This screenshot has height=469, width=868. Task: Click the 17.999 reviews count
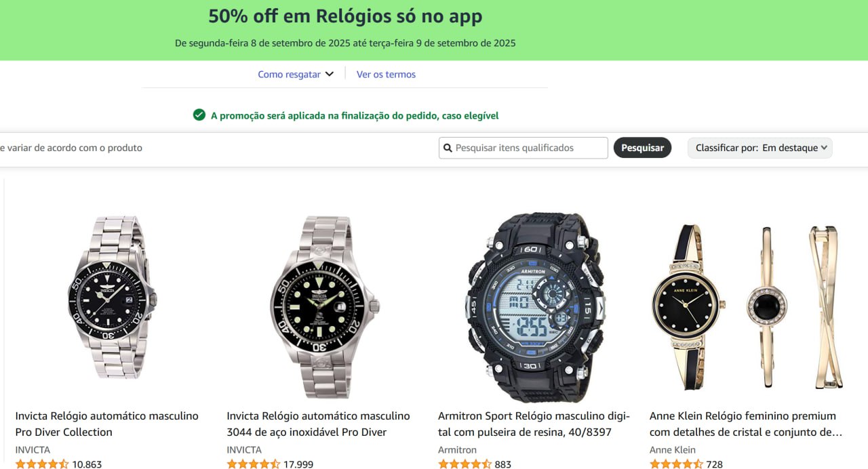tap(298, 464)
